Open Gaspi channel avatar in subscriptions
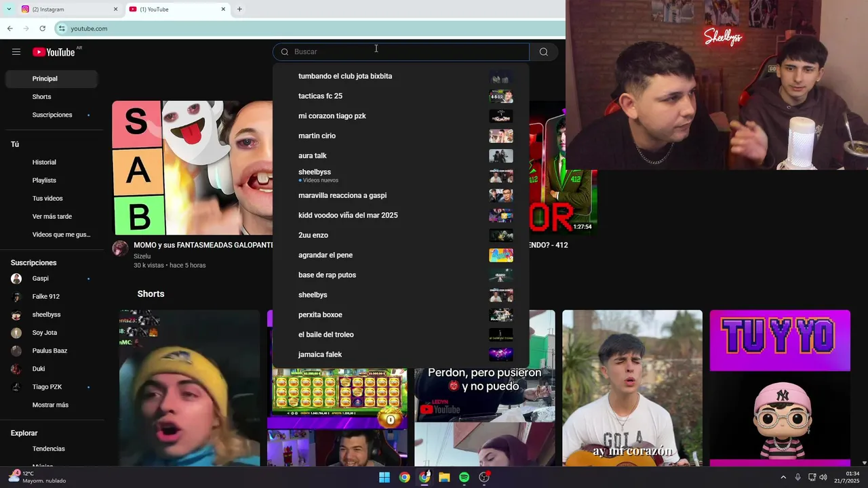 point(16,279)
